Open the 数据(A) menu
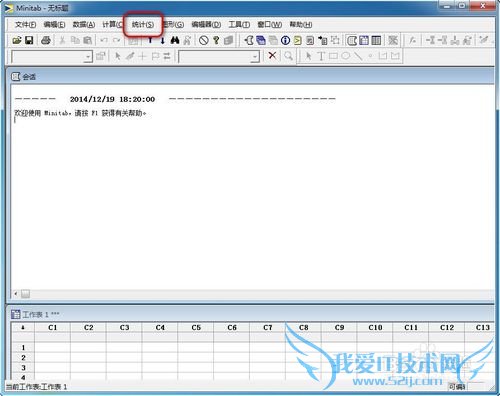Screen dimensions: 500x396 (x=84, y=25)
